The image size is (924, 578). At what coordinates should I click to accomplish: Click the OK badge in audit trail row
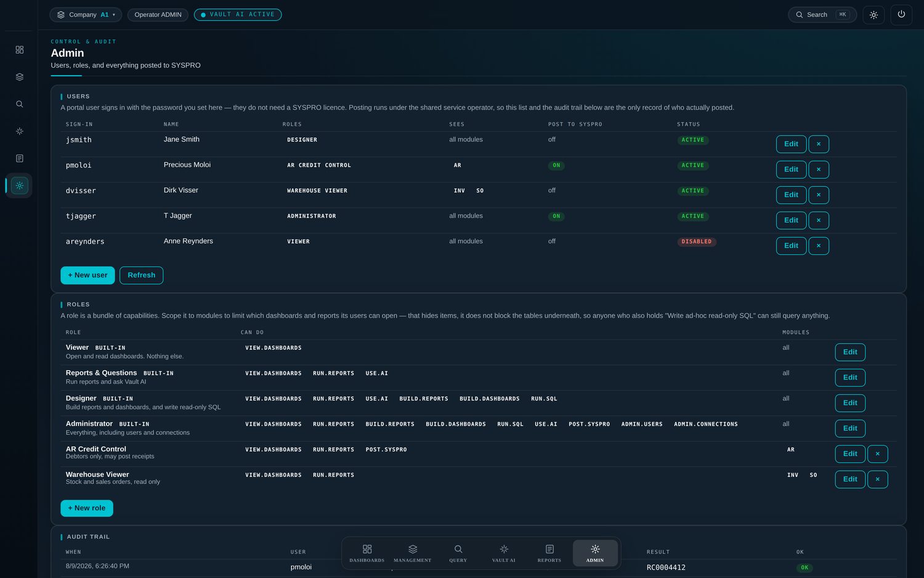click(x=804, y=568)
